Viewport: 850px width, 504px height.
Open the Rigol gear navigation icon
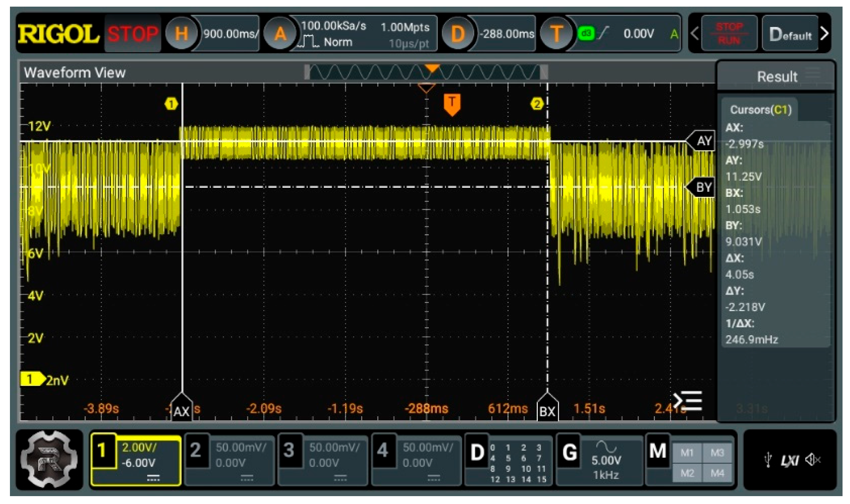coord(49,459)
